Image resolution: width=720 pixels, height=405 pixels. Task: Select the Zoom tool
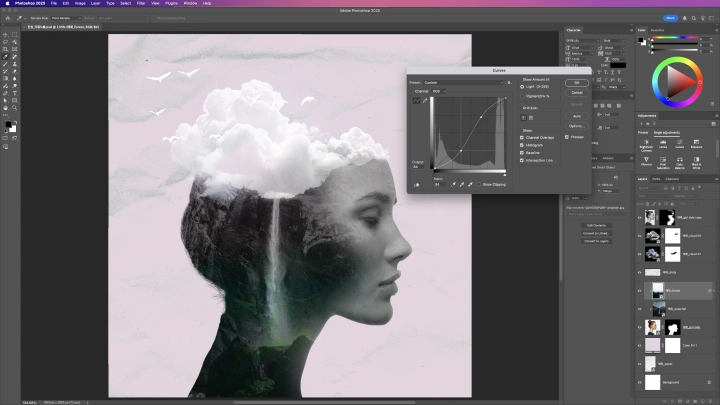tap(15, 107)
